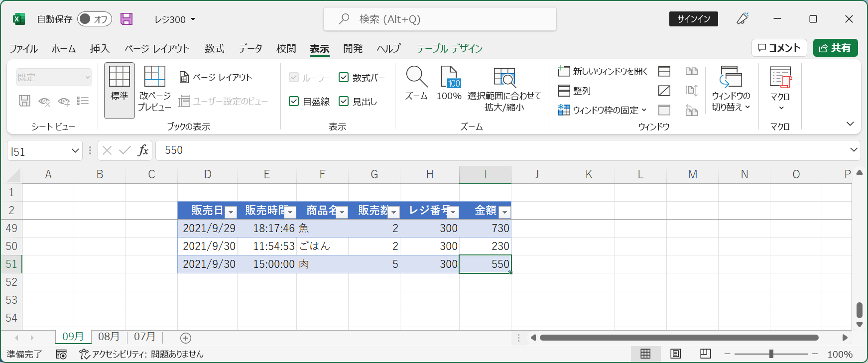868x363 pixels.
Task: Open 改ページプレビュー page break preview
Action: 155,89
